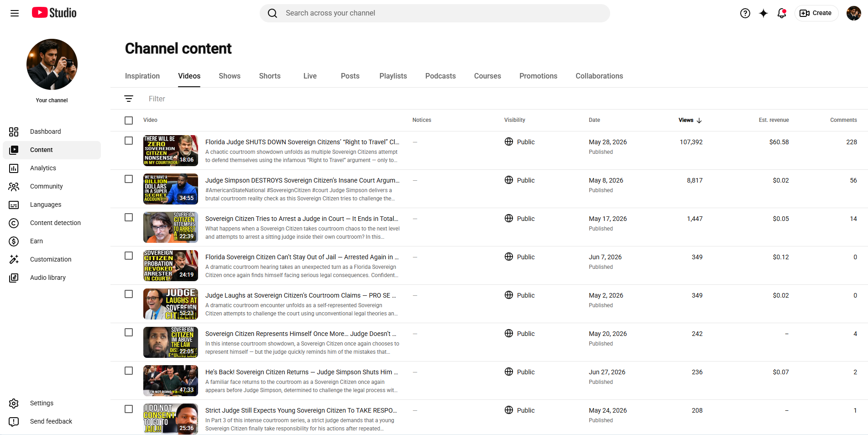Click the Community people icon
Image resolution: width=868 pixels, height=435 pixels.
(x=14, y=187)
